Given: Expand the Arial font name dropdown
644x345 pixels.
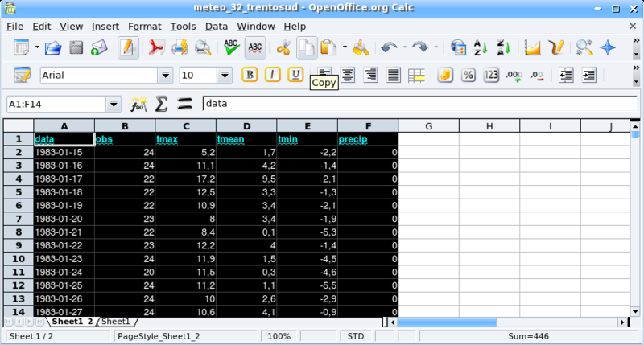Looking at the screenshot, I should (165, 75).
